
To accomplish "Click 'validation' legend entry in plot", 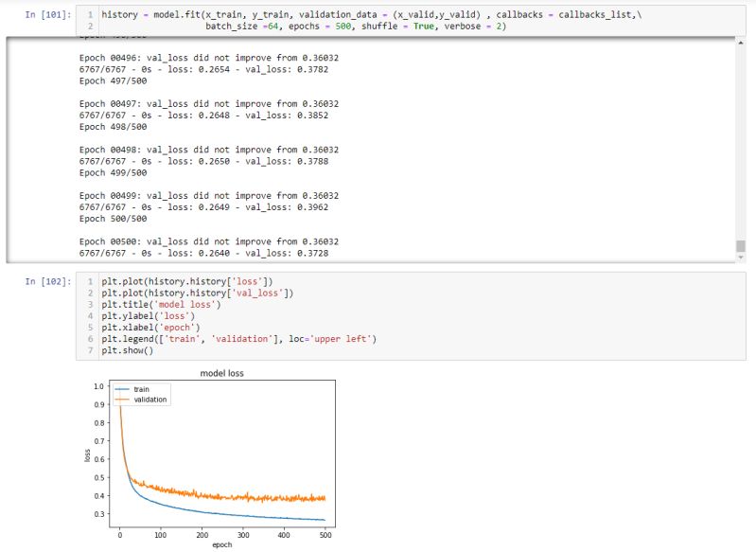I will [x=149, y=400].
